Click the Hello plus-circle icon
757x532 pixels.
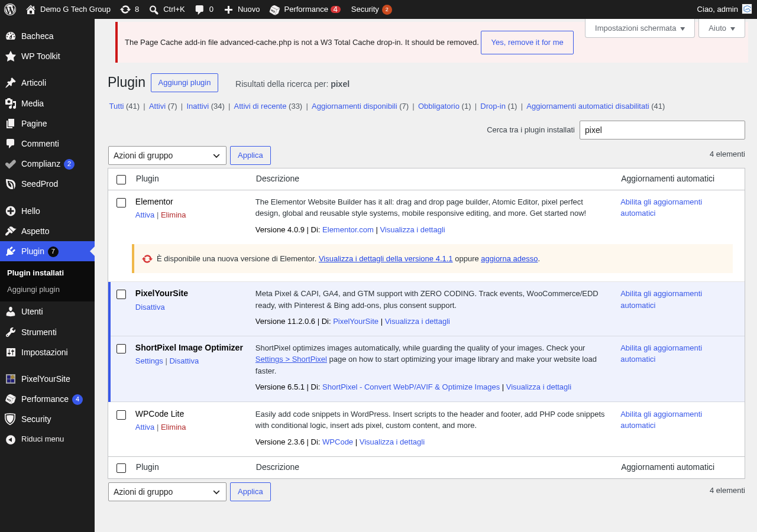click(x=11, y=211)
